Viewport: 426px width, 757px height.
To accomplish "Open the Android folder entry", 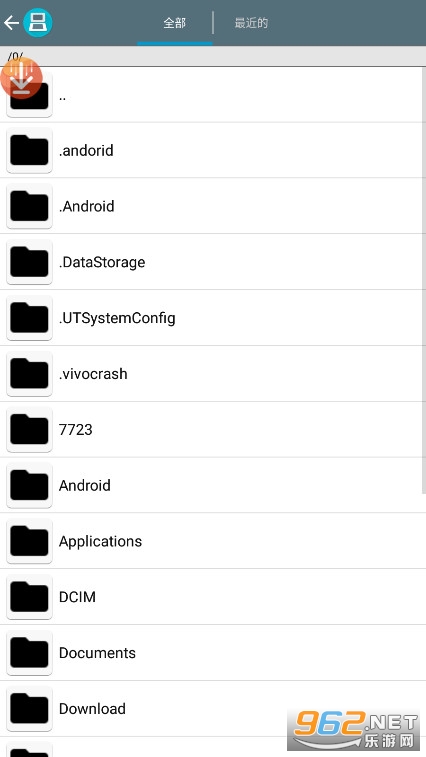I will (x=213, y=485).
